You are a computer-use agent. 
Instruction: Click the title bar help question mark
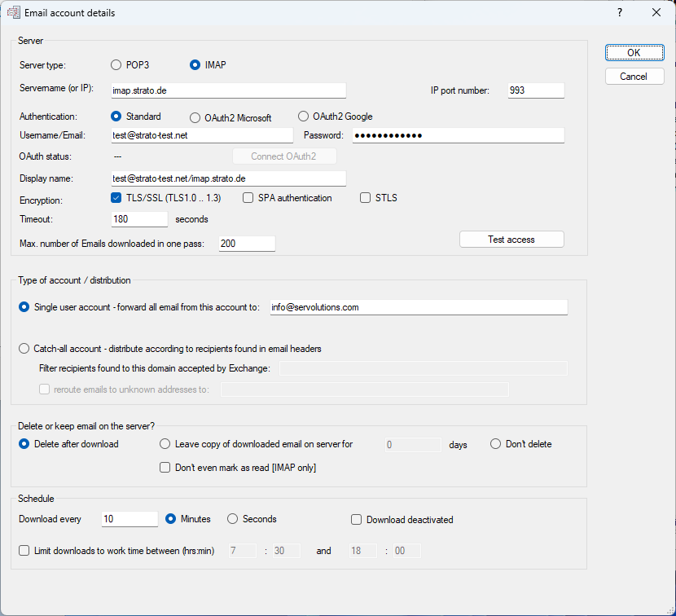620,12
